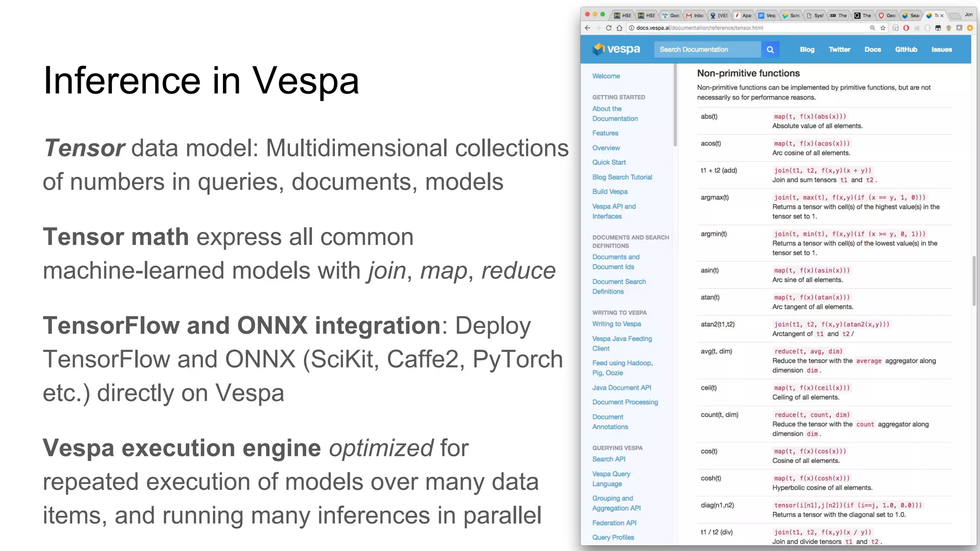The height and width of the screenshot is (551, 980).
Task: Open Vespa Java Feeding Client link
Action: [x=622, y=343]
